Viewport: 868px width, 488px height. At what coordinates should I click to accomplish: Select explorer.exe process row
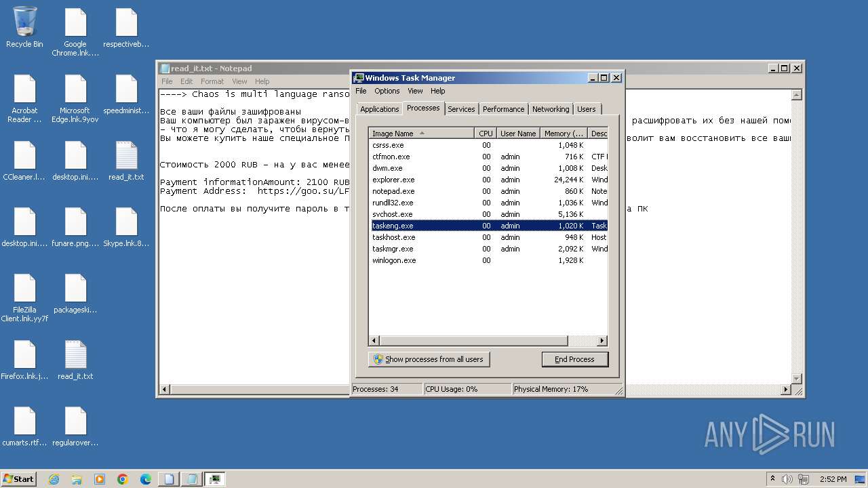tap(488, 180)
